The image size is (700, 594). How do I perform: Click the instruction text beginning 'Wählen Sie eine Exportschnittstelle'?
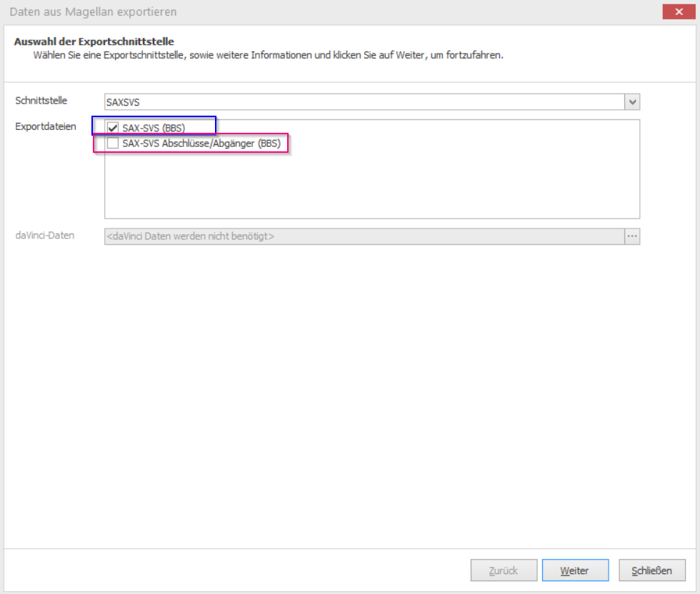pos(268,55)
